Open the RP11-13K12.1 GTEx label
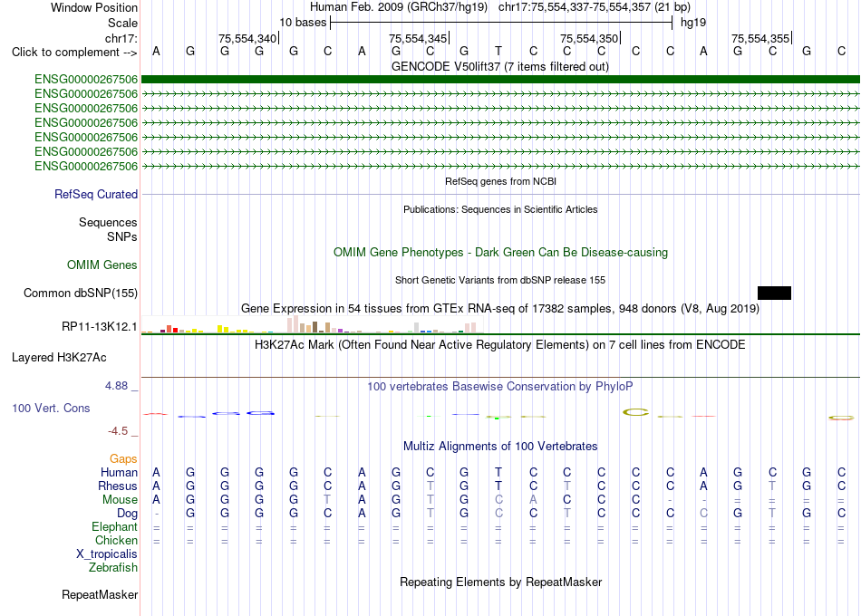861x616 pixels. [x=100, y=327]
